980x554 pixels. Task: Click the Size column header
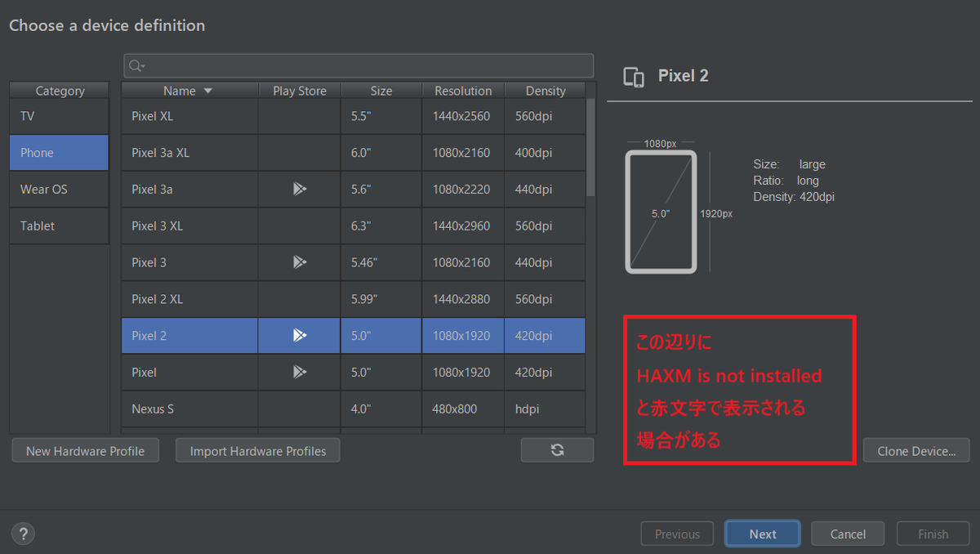(381, 91)
